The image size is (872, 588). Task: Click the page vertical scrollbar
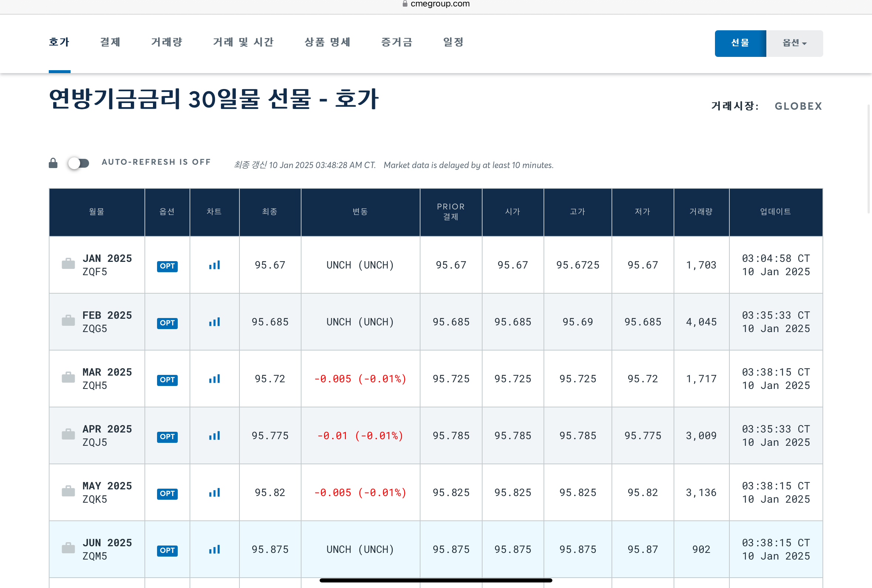tap(868, 160)
